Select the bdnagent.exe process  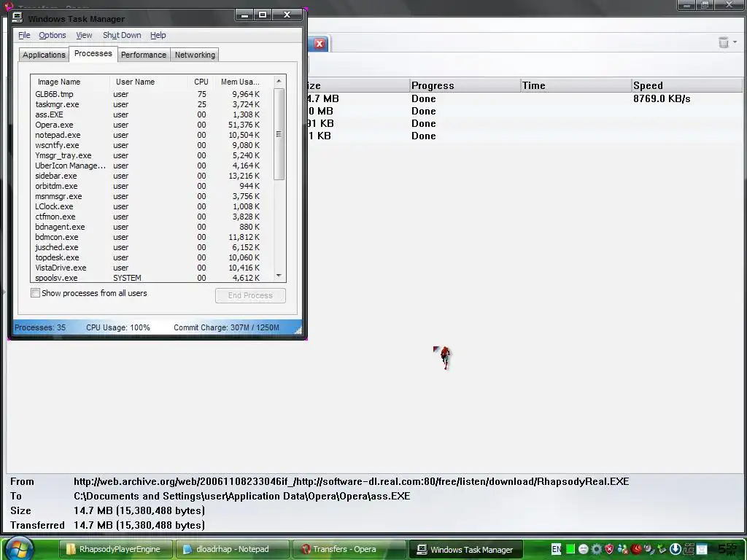(x=152, y=227)
